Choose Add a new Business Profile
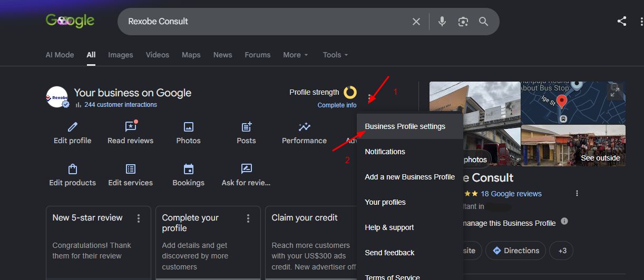The height and width of the screenshot is (280, 644). tap(410, 177)
